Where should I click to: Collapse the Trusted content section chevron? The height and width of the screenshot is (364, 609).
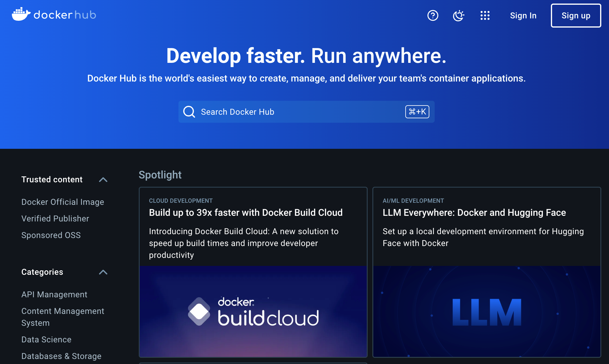click(x=103, y=180)
